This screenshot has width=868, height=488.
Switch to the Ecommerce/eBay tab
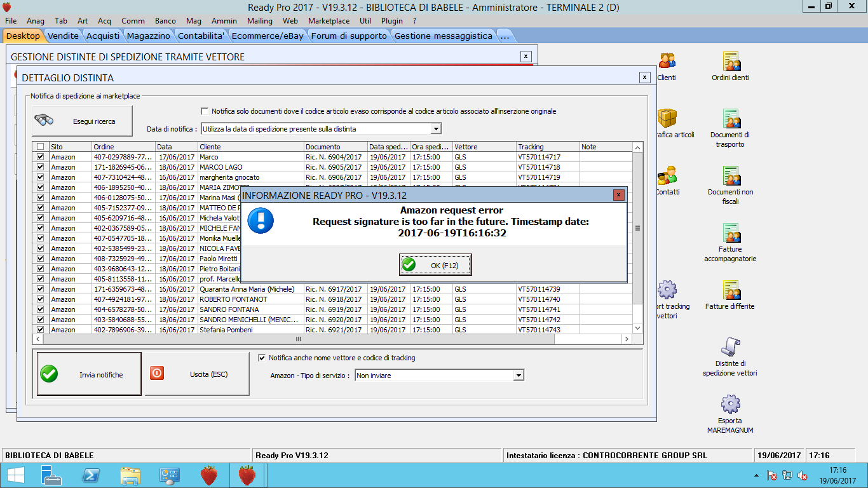pos(268,36)
